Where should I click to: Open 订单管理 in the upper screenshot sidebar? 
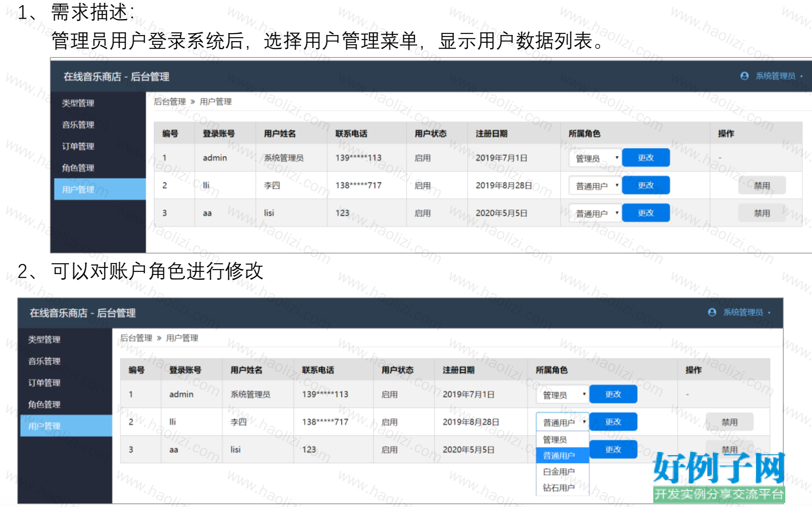pos(78,146)
